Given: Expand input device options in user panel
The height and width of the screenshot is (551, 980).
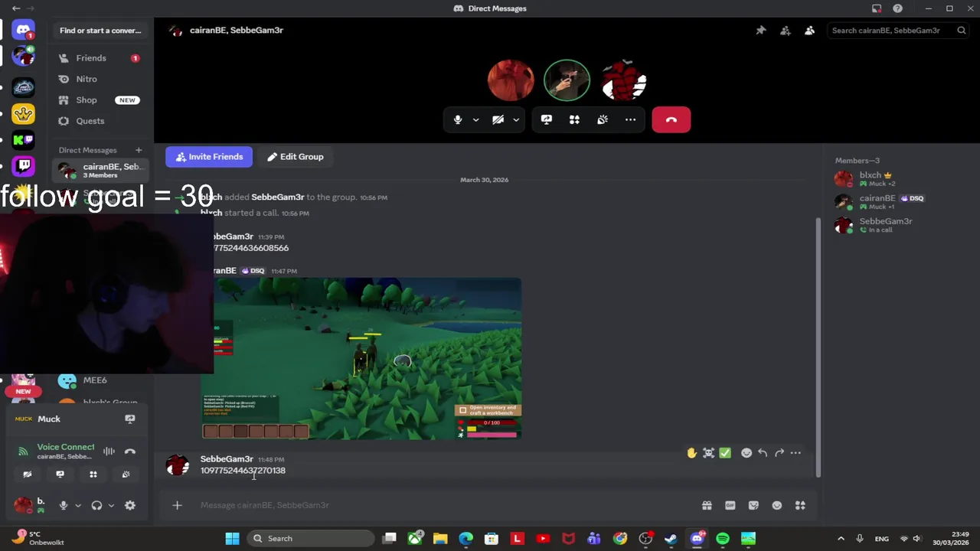Looking at the screenshot, I should click(x=77, y=505).
